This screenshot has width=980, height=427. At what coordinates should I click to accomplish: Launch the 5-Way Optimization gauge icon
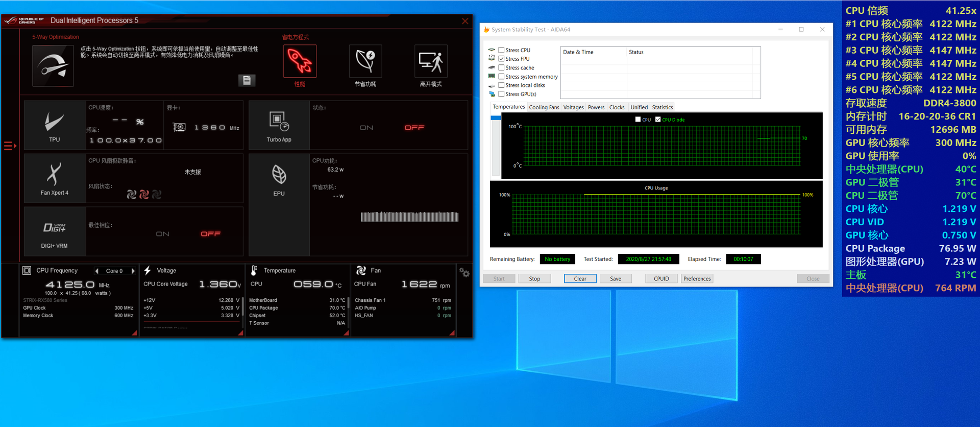(x=53, y=65)
